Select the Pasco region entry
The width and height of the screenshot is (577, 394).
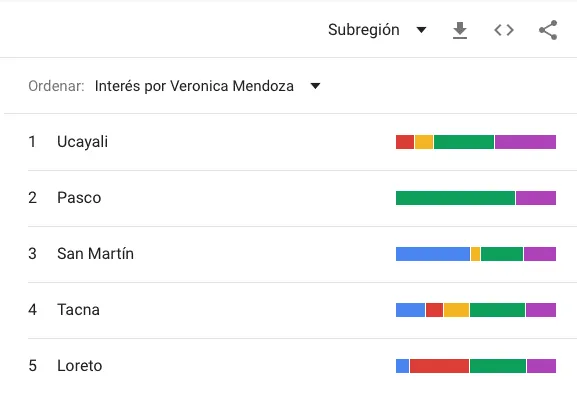pos(292,198)
